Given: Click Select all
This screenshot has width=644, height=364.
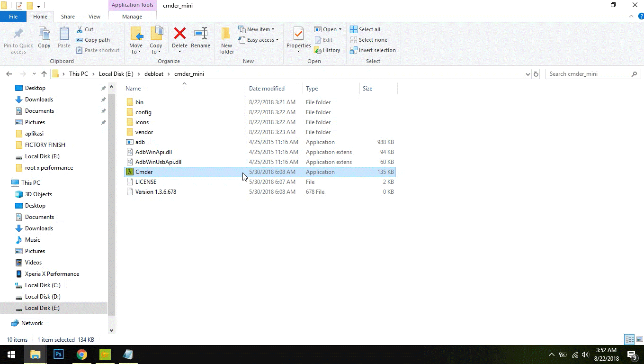Looking at the screenshot, I should 365,29.
